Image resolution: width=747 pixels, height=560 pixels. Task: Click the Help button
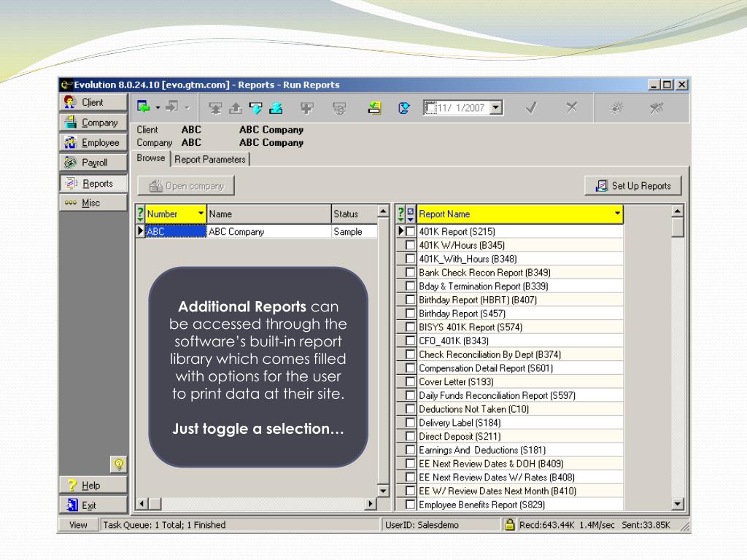click(x=93, y=485)
